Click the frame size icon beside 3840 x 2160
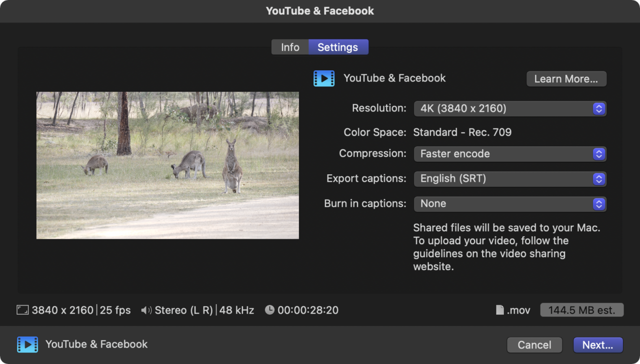 point(22,310)
